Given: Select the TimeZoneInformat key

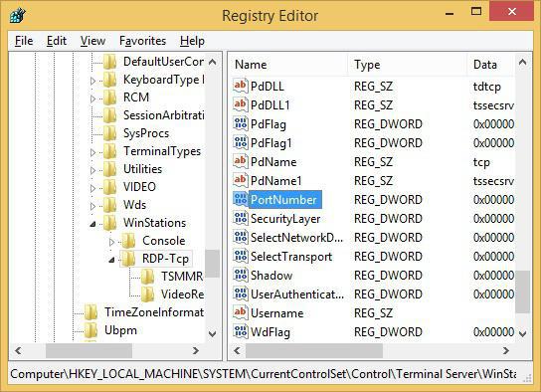Looking at the screenshot, I should click(x=154, y=312).
